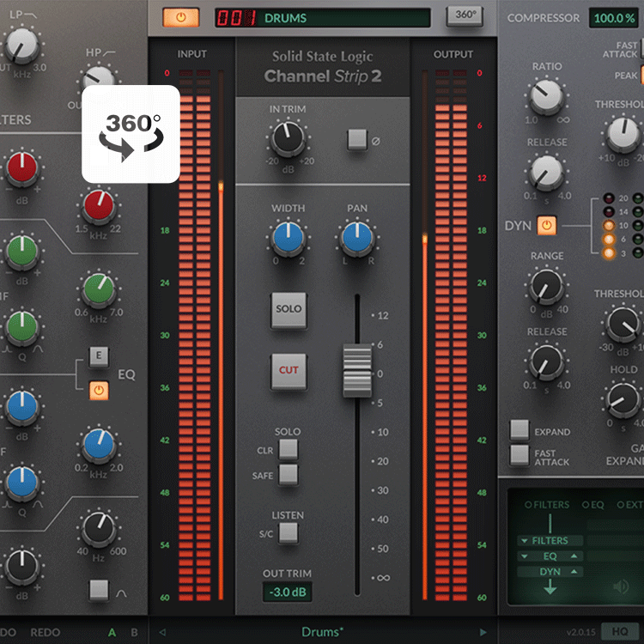Click the blue LMF gain dB knob
644x644 pixels.
point(21,407)
